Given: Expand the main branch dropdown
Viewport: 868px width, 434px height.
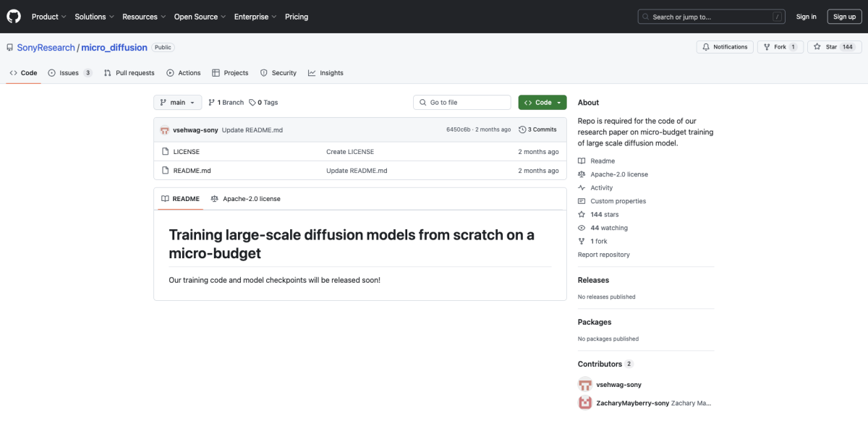Looking at the screenshot, I should [x=177, y=103].
